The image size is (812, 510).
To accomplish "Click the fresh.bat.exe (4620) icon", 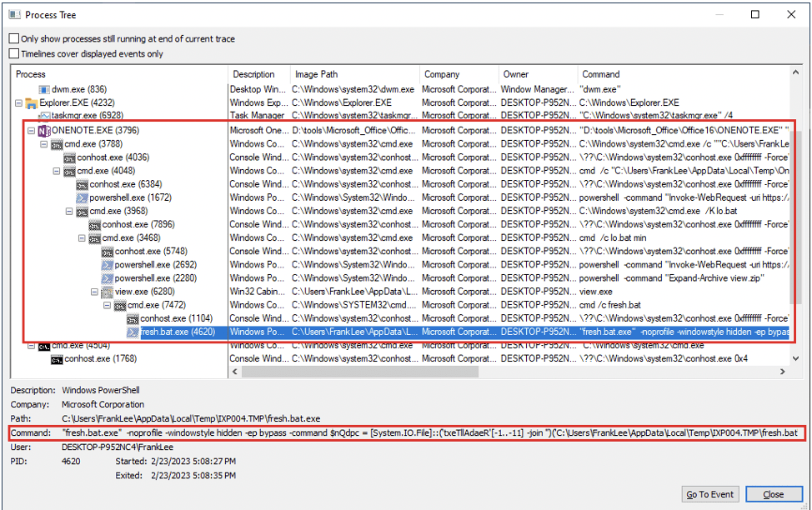I will coord(133,332).
